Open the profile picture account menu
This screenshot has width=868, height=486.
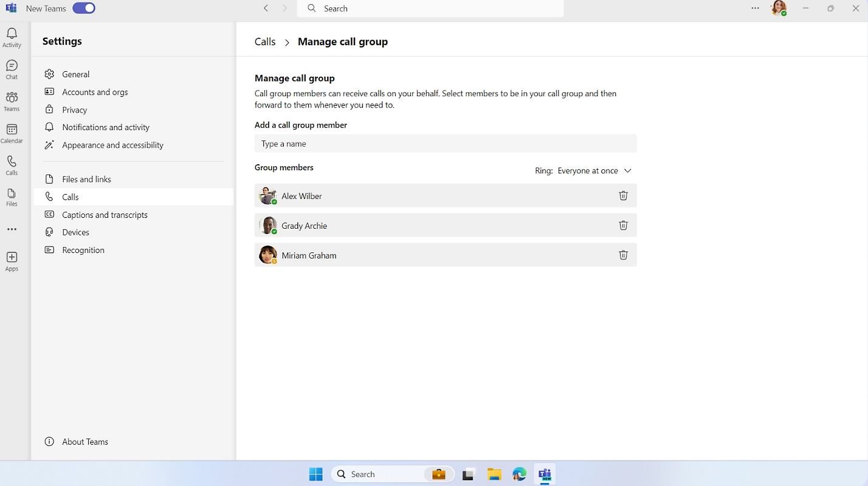779,9
